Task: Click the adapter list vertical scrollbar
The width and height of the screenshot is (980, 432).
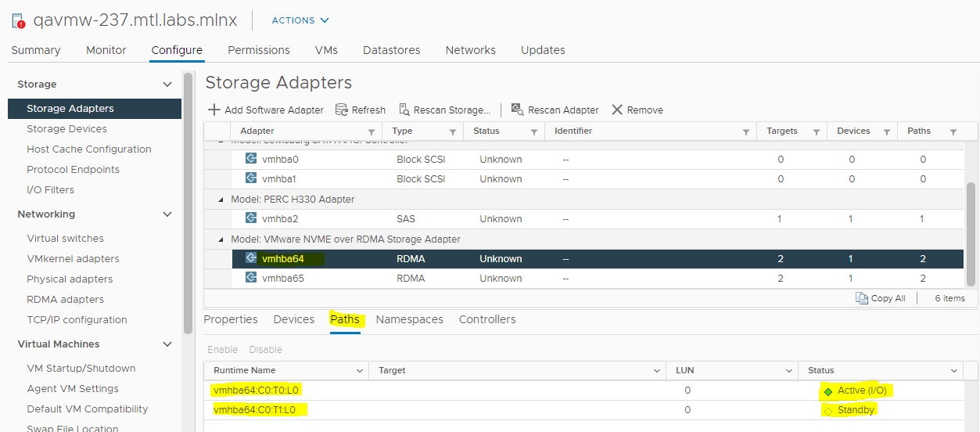Action: coord(971,234)
